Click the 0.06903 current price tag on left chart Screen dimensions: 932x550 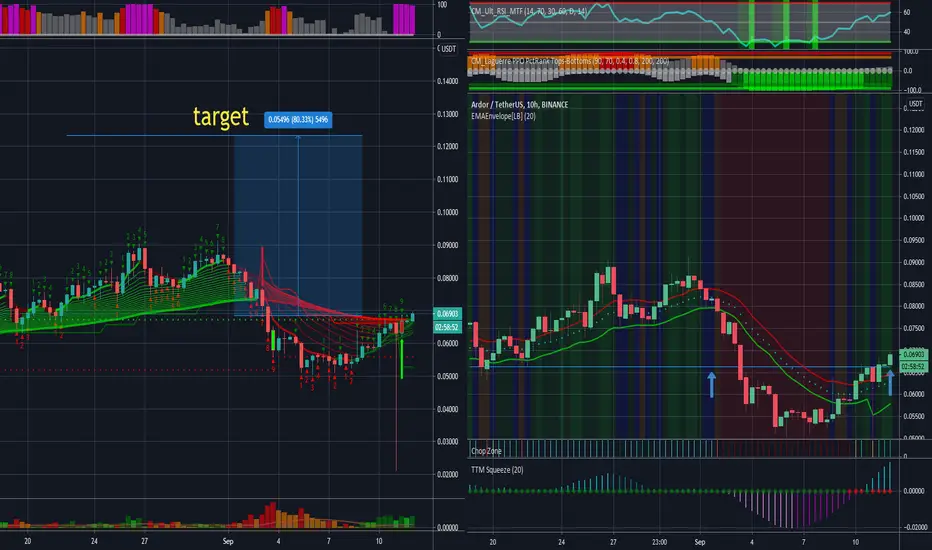(447, 313)
